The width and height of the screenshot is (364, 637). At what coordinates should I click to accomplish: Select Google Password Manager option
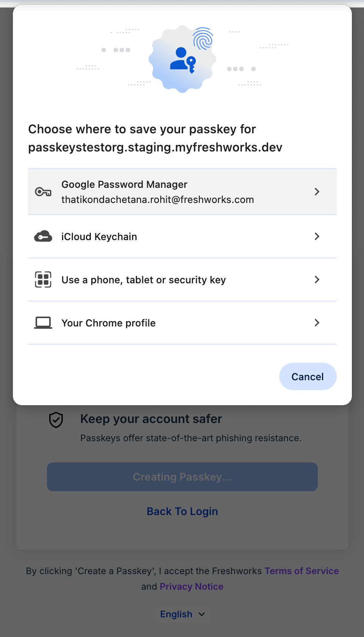[182, 192]
